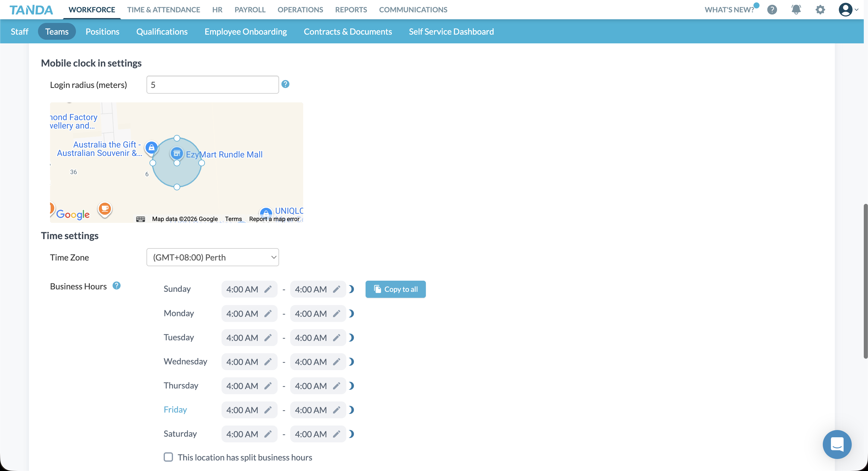Expand the user account menu
Viewport: 868px width, 471px height.
coord(848,10)
